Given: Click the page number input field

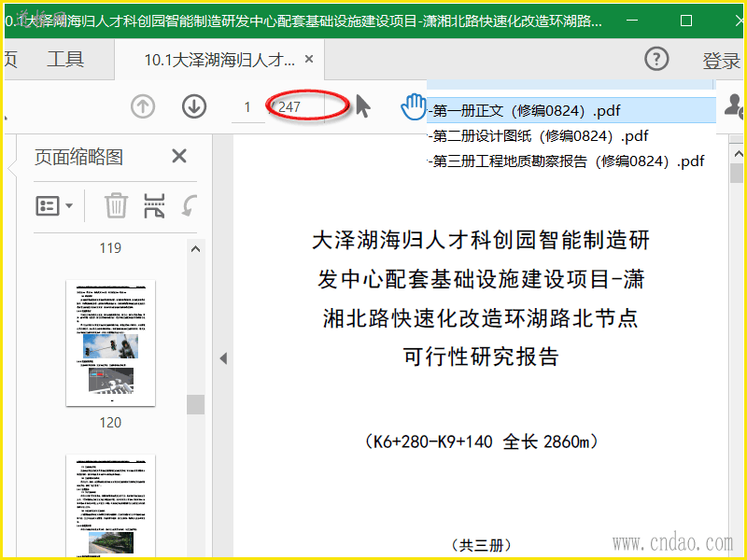Looking at the screenshot, I should point(247,107).
